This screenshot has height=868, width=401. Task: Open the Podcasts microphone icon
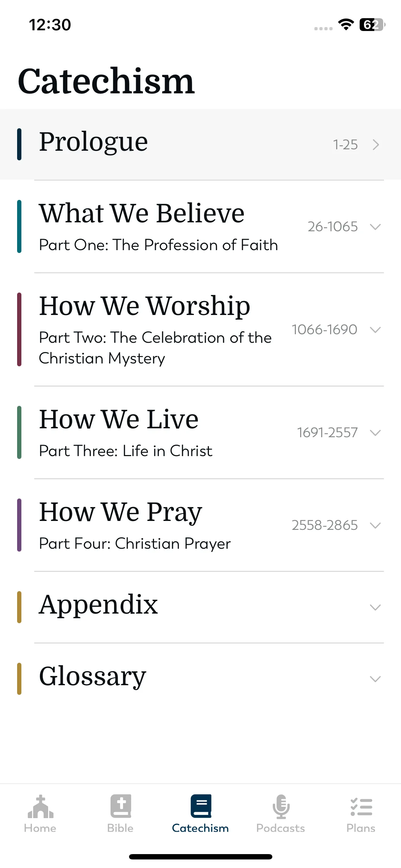click(x=281, y=806)
